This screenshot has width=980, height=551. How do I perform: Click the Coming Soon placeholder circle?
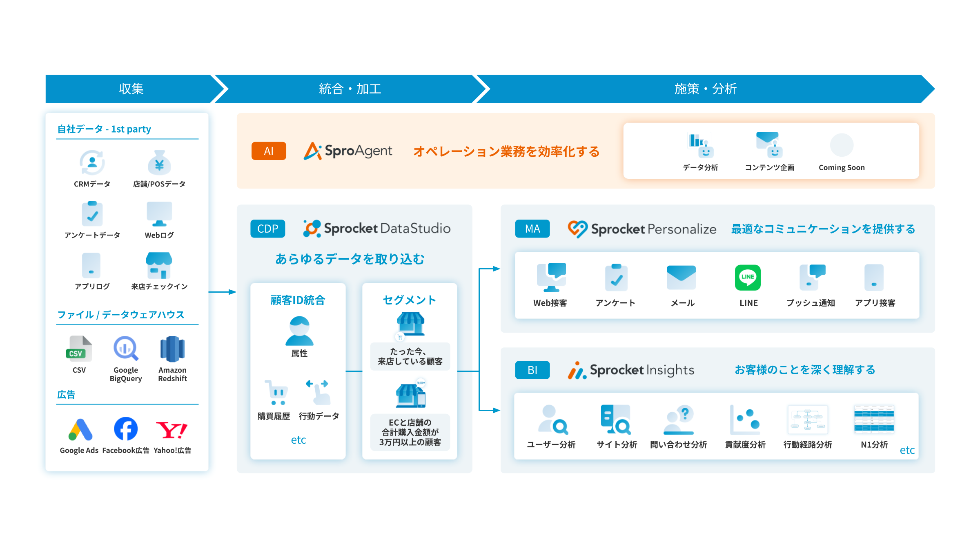coord(842,145)
